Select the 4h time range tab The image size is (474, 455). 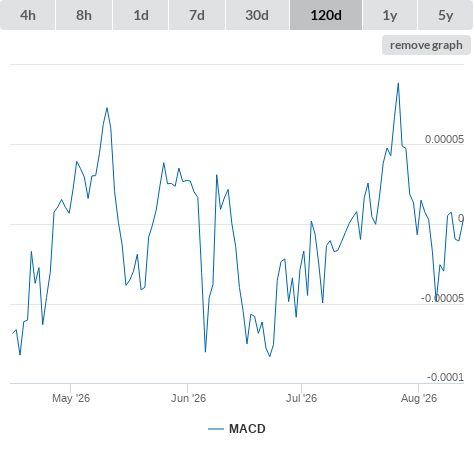pos(28,15)
